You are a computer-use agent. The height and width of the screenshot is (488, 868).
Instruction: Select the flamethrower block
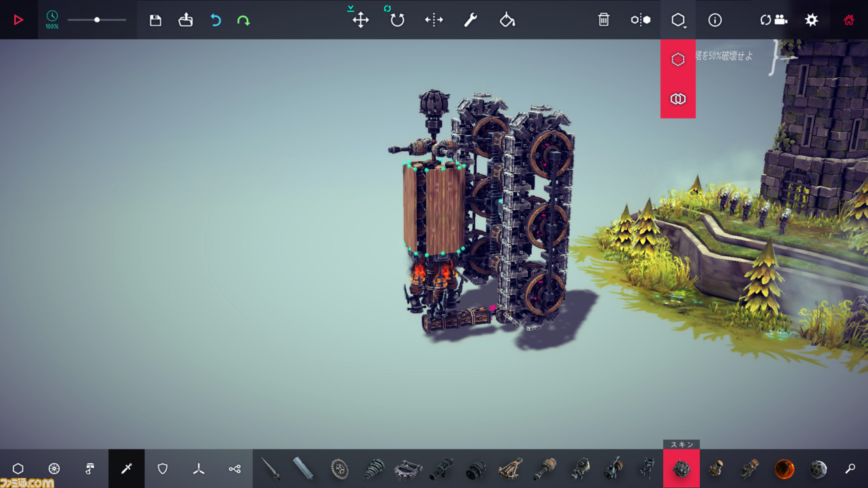[545, 468]
